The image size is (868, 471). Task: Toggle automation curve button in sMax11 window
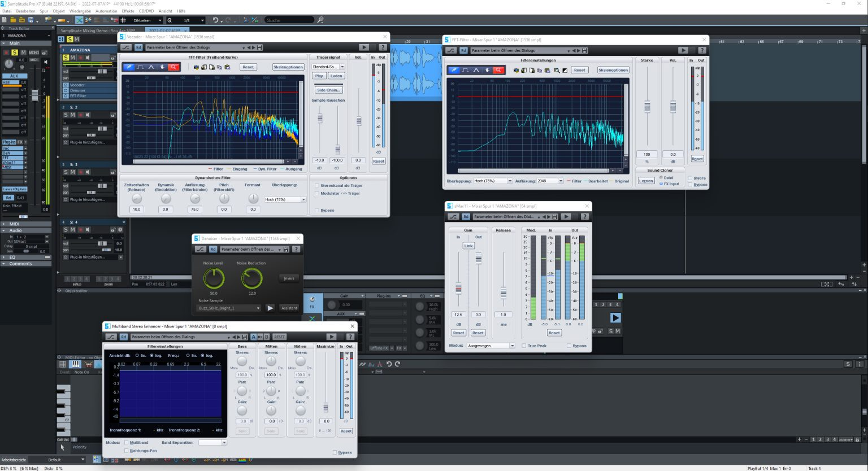point(453,216)
